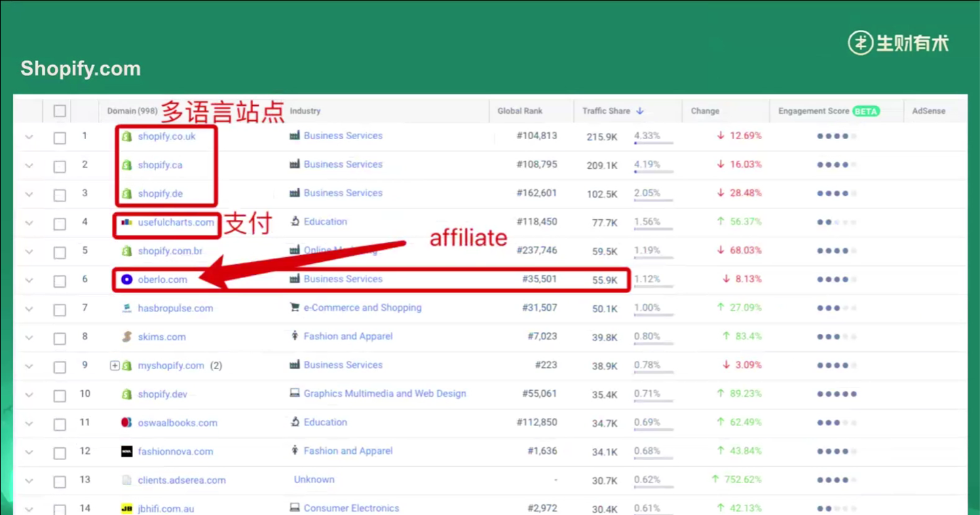The height and width of the screenshot is (515, 980).
Task: Click the Business Services icon in myshopify.com row
Action: (x=295, y=365)
